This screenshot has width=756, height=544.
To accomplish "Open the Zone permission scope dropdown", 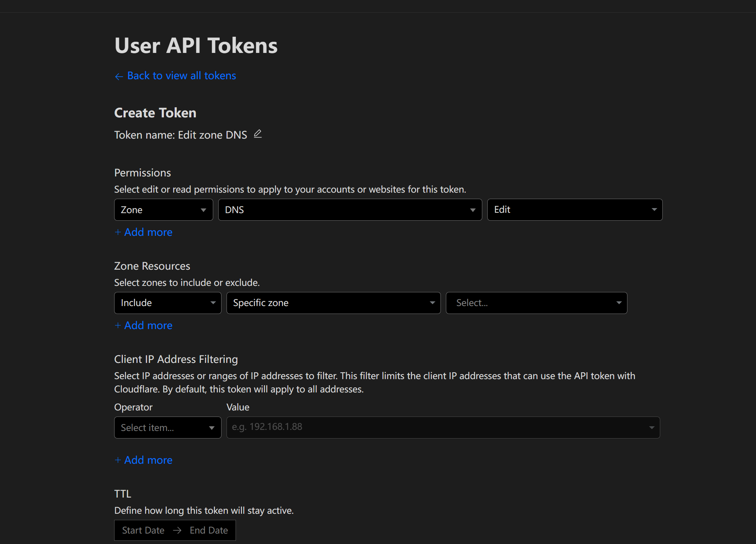I will (164, 210).
